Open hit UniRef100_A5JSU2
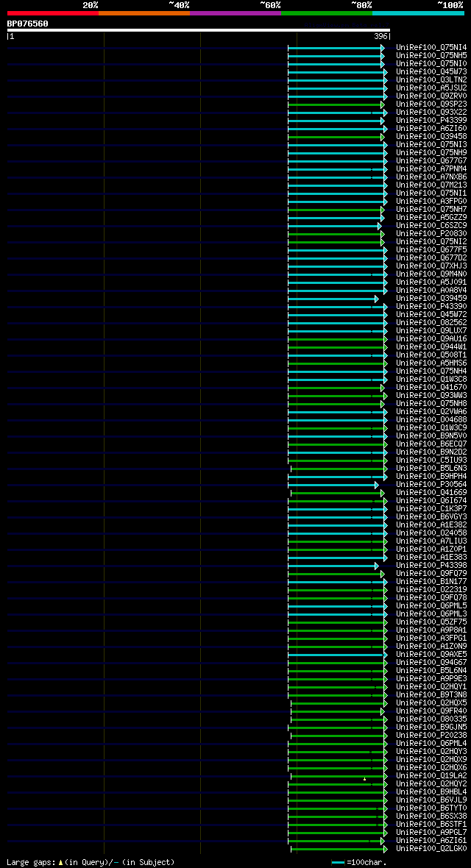The height and width of the screenshot is (868, 471). [x=432, y=88]
